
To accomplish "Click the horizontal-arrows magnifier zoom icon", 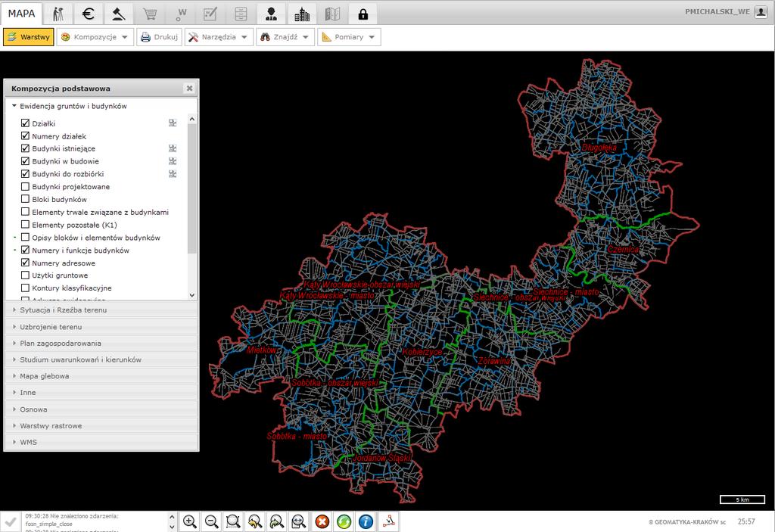I will 298,521.
